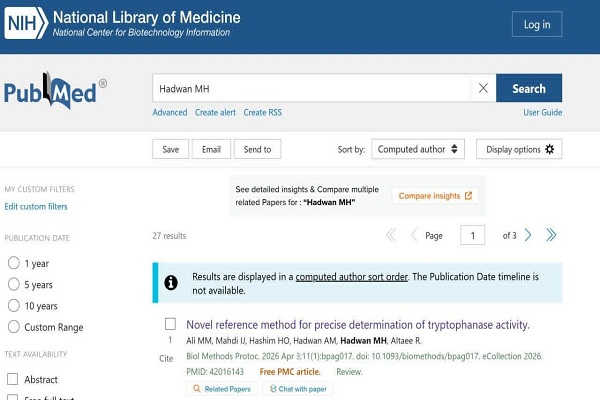
Task: Check the first result's selection box
Action: point(170,324)
